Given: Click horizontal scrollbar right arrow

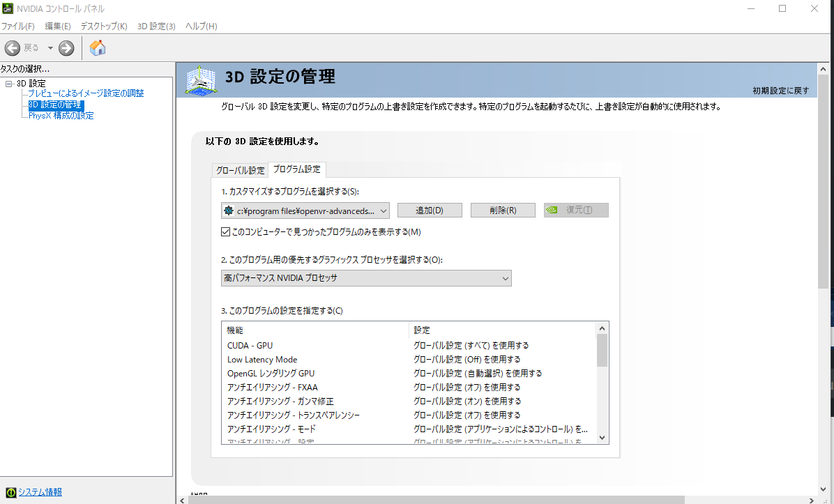Looking at the screenshot, I should pyautogui.click(x=812, y=501).
